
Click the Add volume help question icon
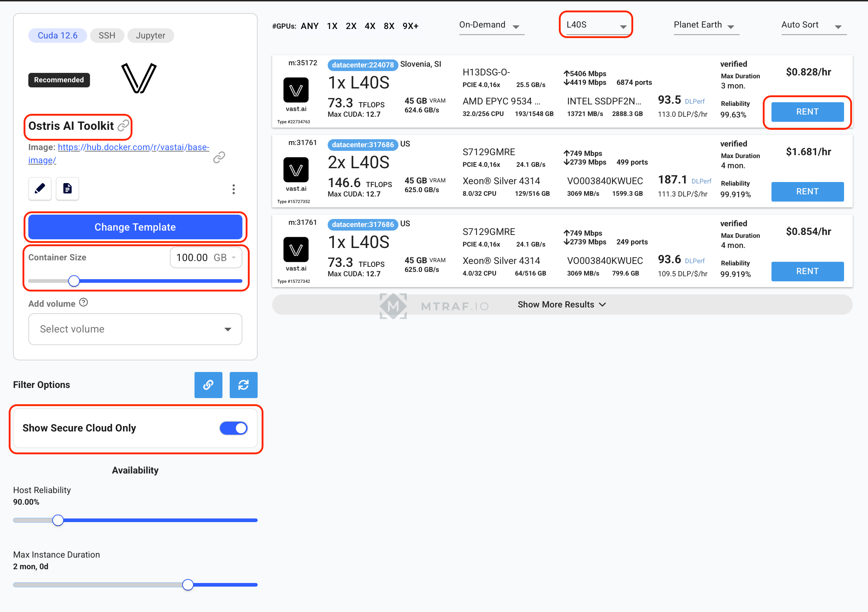click(x=83, y=302)
